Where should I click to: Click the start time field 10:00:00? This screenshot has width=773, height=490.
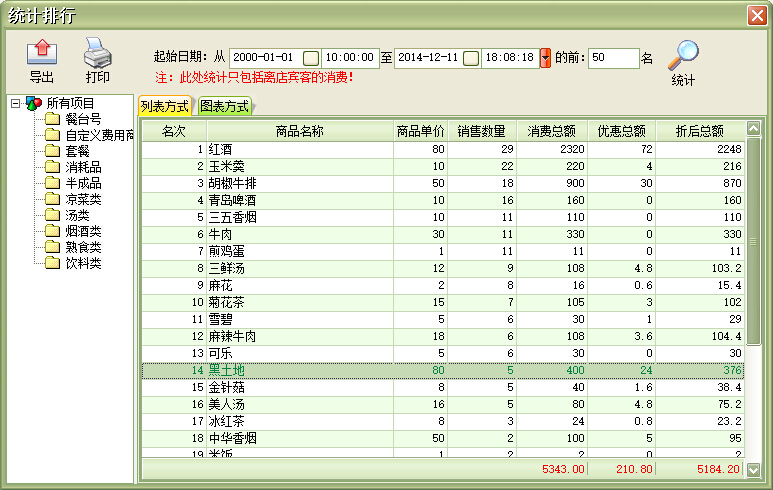[349, 58]
